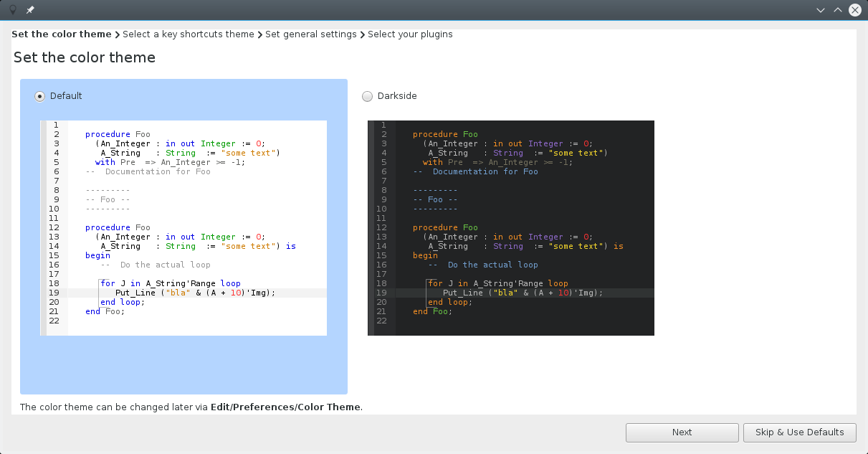Click the 'Darkside' label text
The width and height of the screenshot is (868, 454).
397,96
